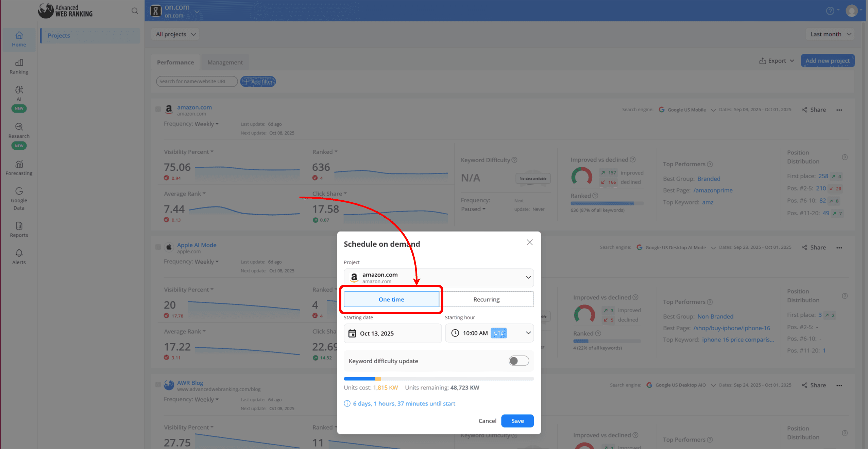Open the Reports sidebar section
Viewport: 868px width, 449px height.
click(x=19, y=230)
